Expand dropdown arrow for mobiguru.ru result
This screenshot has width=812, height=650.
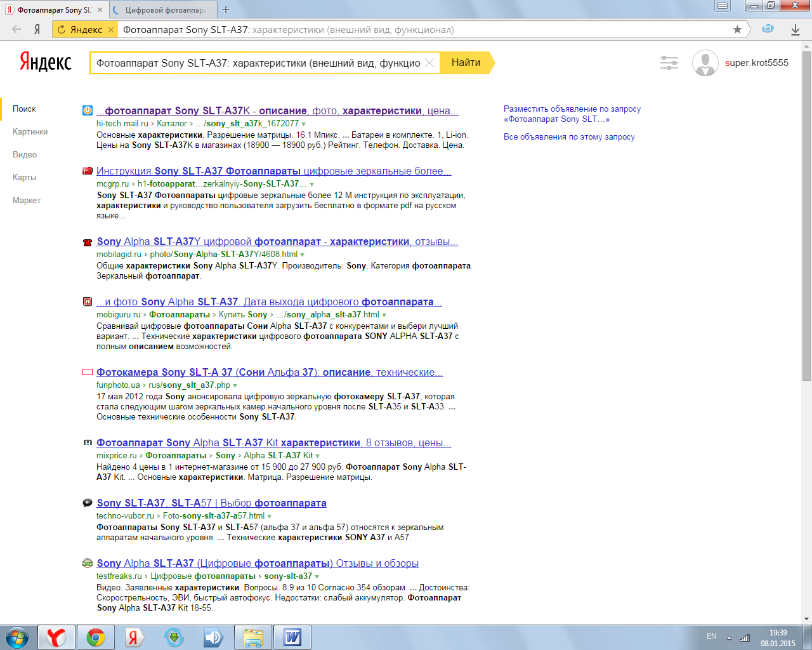384,315
